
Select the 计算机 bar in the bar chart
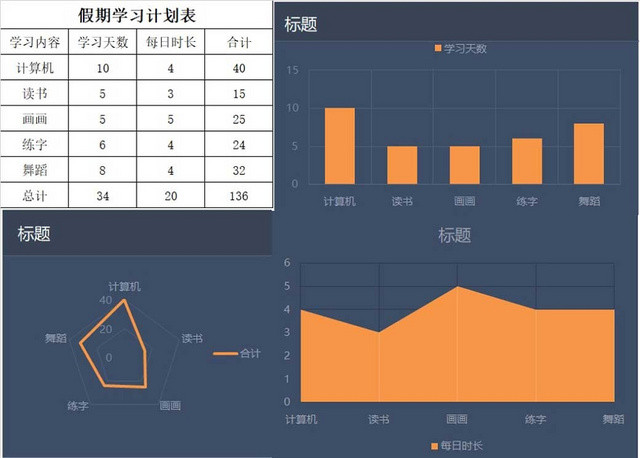(340, 146)
